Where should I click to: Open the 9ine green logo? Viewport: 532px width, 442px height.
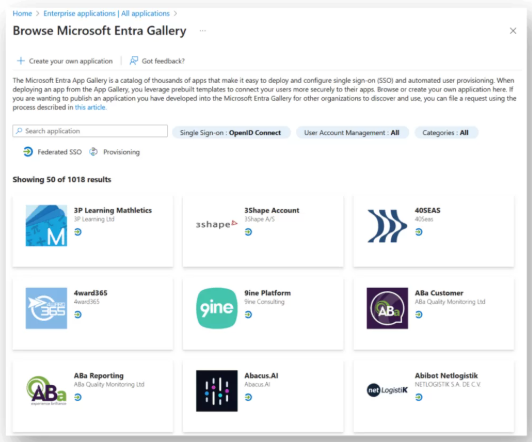click(216, 308)
